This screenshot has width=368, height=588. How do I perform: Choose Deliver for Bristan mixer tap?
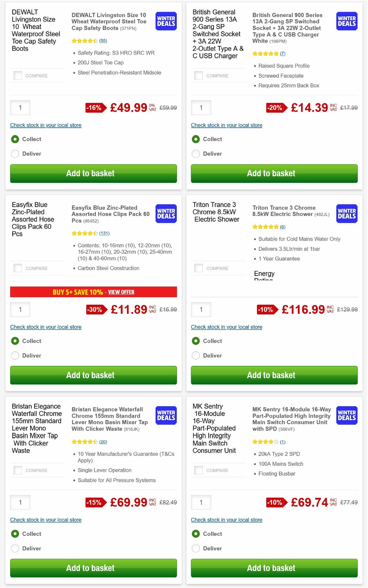point(15,548)
